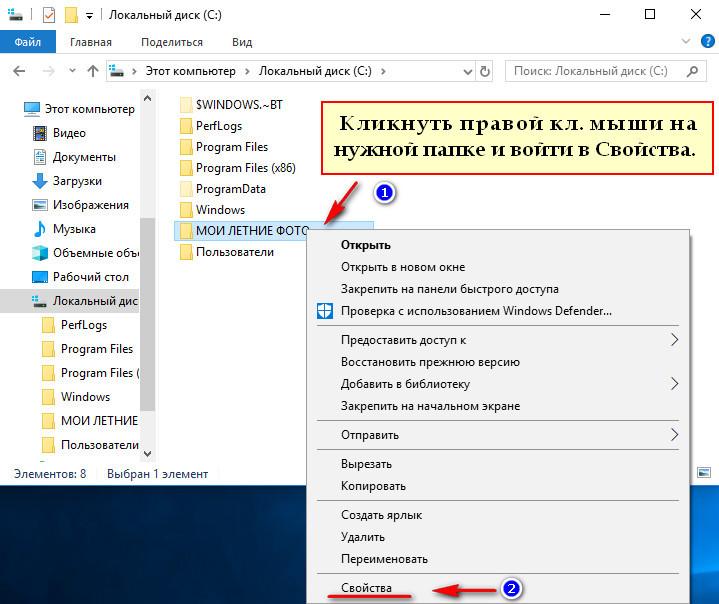The image size is (719, 604).
Task: Go up one folder level
Action: click(93, 71)
